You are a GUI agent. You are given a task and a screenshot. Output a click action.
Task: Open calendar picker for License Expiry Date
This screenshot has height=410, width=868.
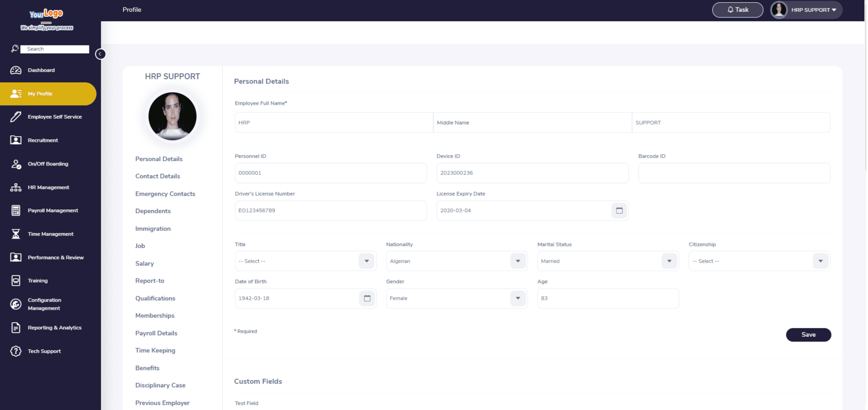coord(619,210)
